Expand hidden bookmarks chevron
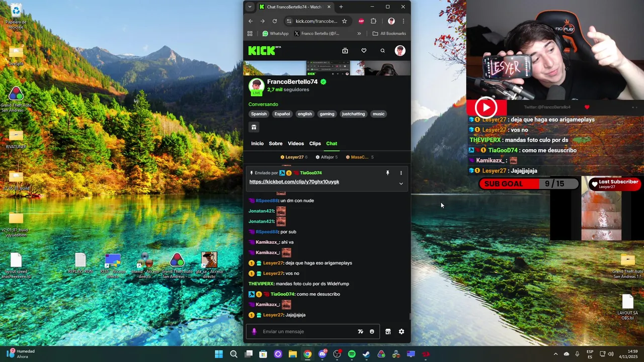Image resolution: width=644 pixels, height=362 pixels. tap(359, 34)
